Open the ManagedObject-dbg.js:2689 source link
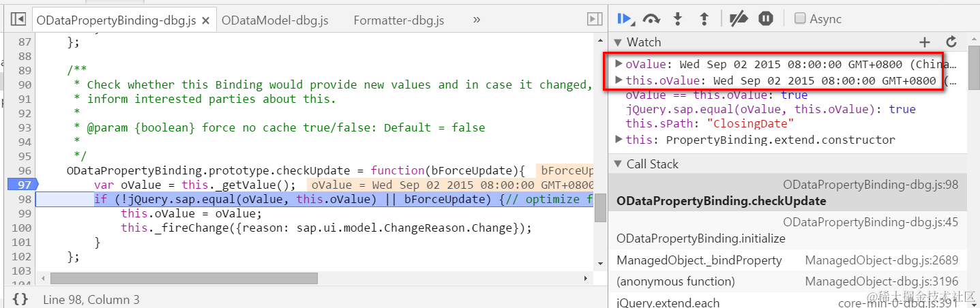Viewport: 980px width, 308px height. (x=881, y=260)
